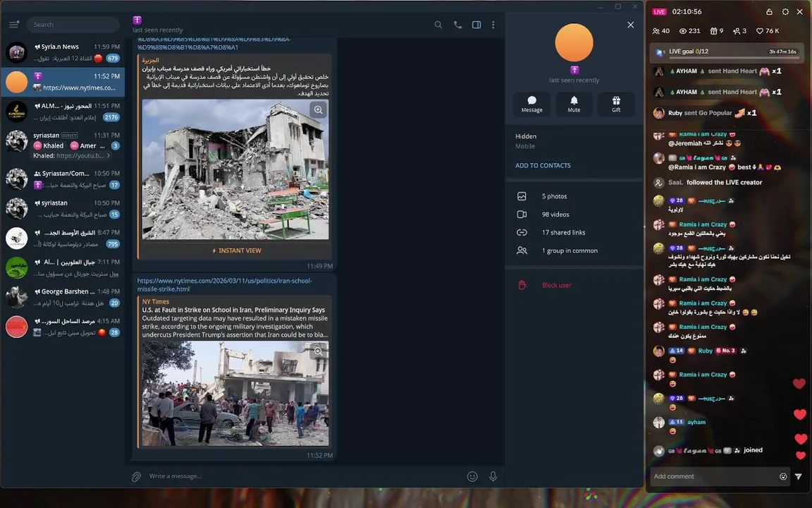Viewport: 812px width, 508px height.
Task: Click the attach file paperclip icon
Action: [135, 476]
